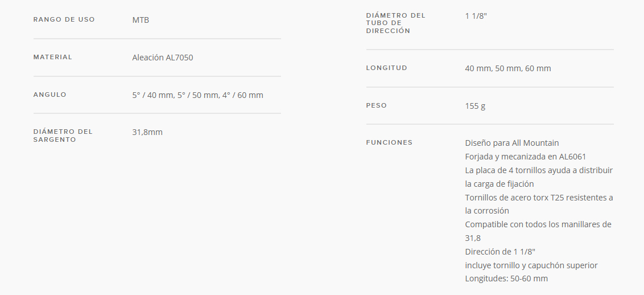Image resolution: width=644 pixels, height=295 pixels.
Task: Select Aleación AL7050 material value
Action: pos(163,58)
